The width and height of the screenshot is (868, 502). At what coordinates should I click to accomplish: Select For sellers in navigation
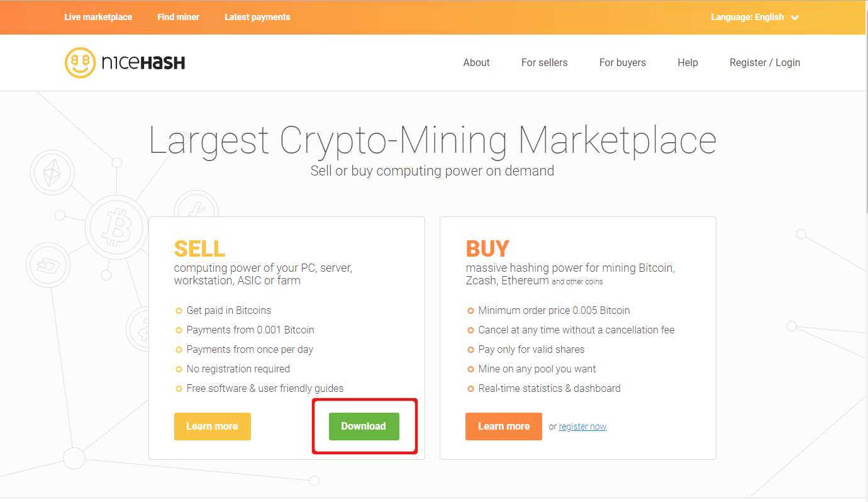pos(544,62)
